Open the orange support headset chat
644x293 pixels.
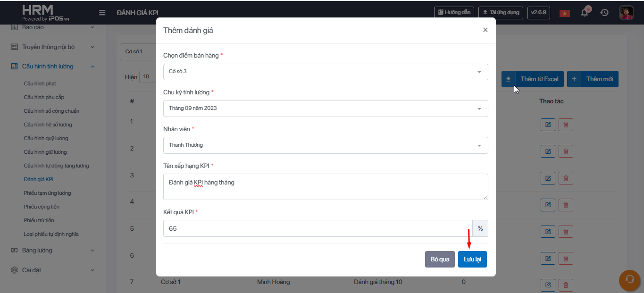point(629,280)
